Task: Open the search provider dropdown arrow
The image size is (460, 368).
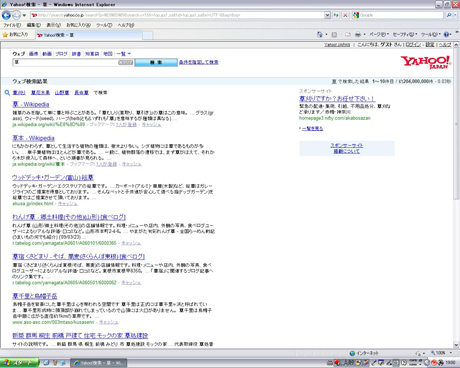Action: [456, 15]
